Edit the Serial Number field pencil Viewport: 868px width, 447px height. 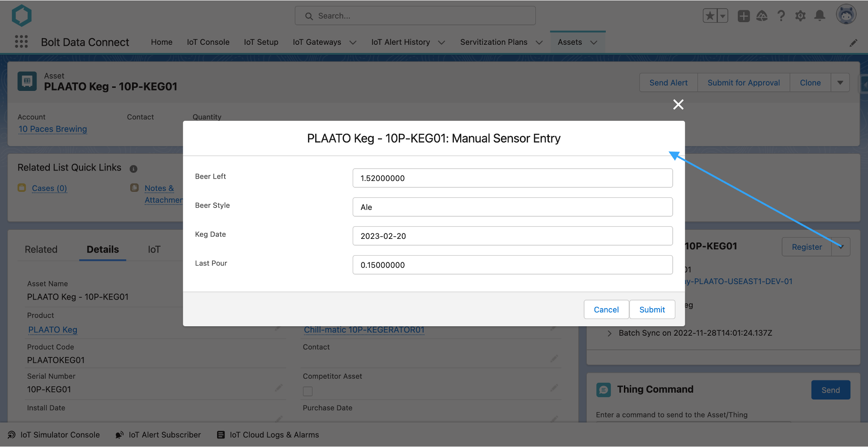278,388
